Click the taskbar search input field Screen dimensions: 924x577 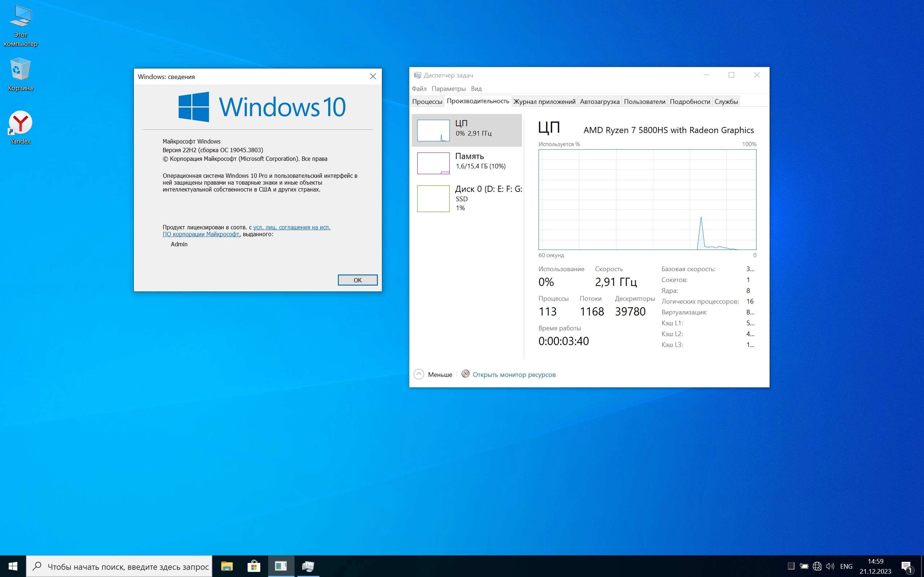(127, 567)
